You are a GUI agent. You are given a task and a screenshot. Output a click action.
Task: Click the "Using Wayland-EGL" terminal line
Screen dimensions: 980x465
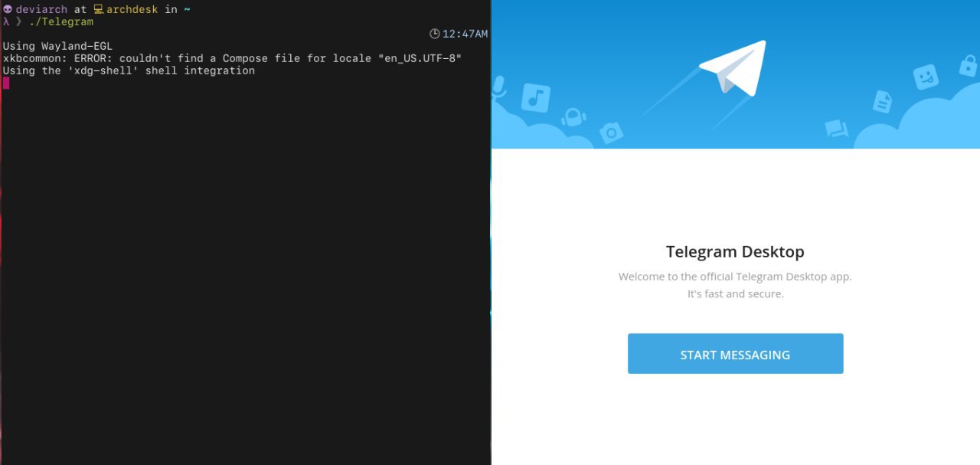(x=57, y=46)
